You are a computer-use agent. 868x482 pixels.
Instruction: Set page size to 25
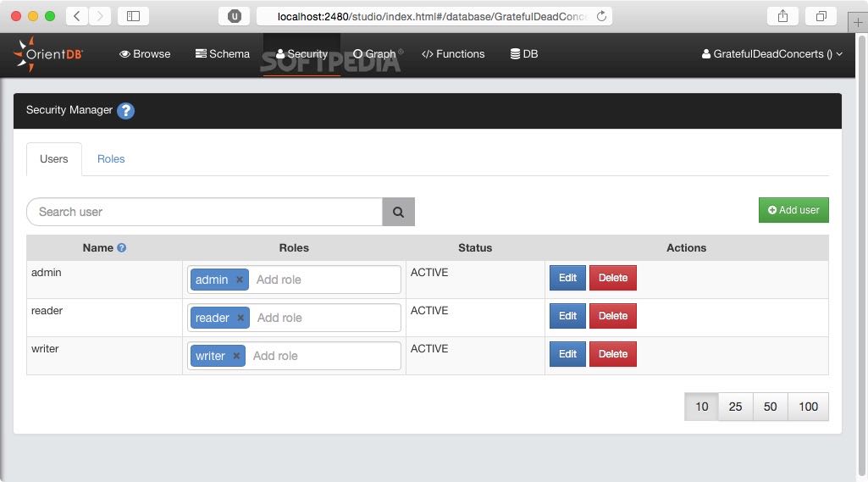(735, 407)
